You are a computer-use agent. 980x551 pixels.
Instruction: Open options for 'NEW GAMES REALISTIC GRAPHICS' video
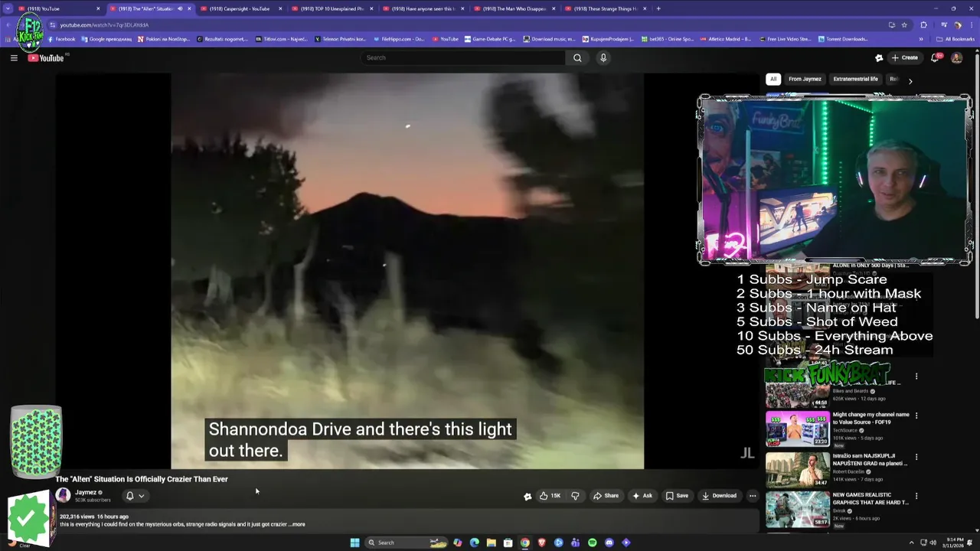point(916,496)
